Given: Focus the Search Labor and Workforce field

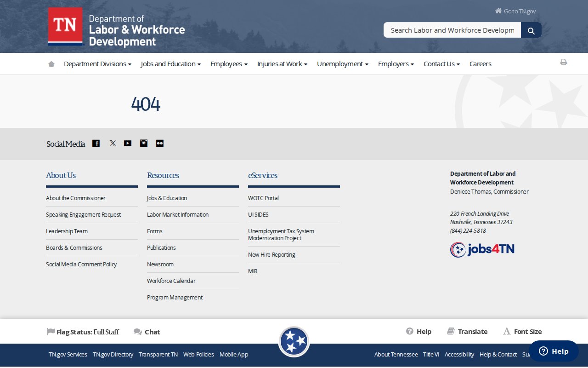Looking at the screenshot, I should 452,30.
